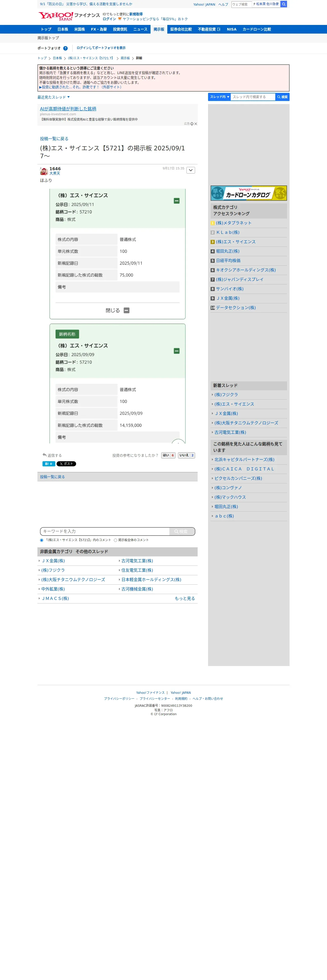Click the X ポスト share button
The width and height of the screenshot is (327, 980).
(66, 464)
